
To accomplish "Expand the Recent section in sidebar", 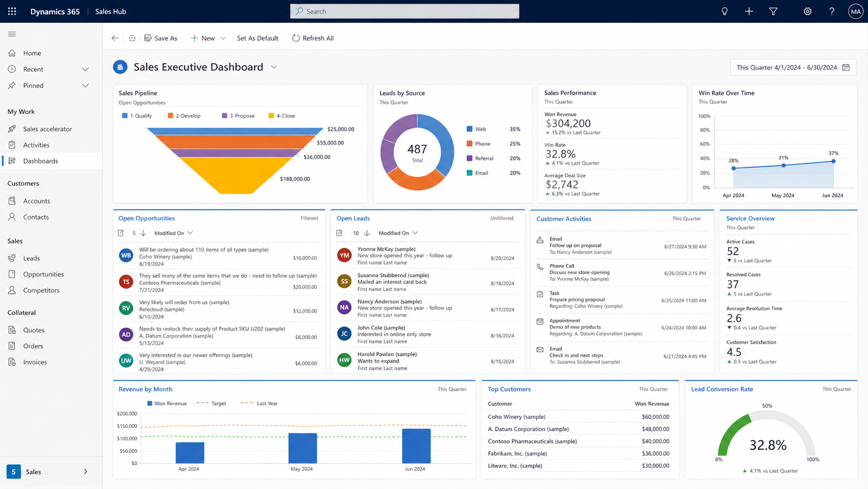I will 85,69.
